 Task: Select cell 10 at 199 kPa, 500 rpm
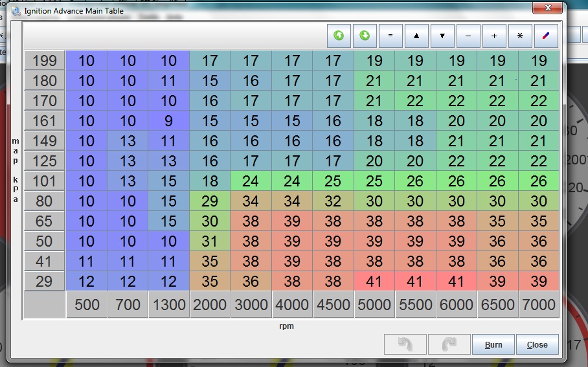click(x=87, y=61)
